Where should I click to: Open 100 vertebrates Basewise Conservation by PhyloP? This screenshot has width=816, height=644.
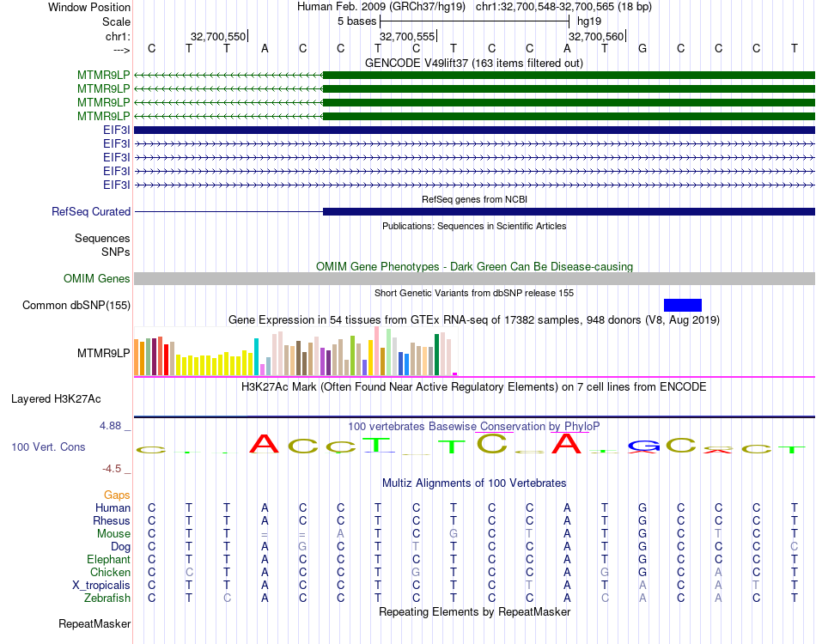[x=474, y=427]
